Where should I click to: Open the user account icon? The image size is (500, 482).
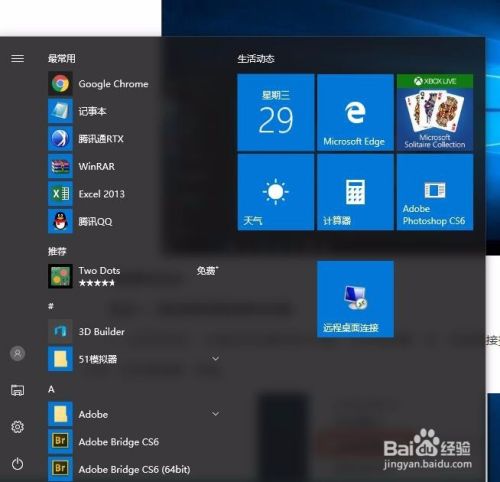(18, 353)
